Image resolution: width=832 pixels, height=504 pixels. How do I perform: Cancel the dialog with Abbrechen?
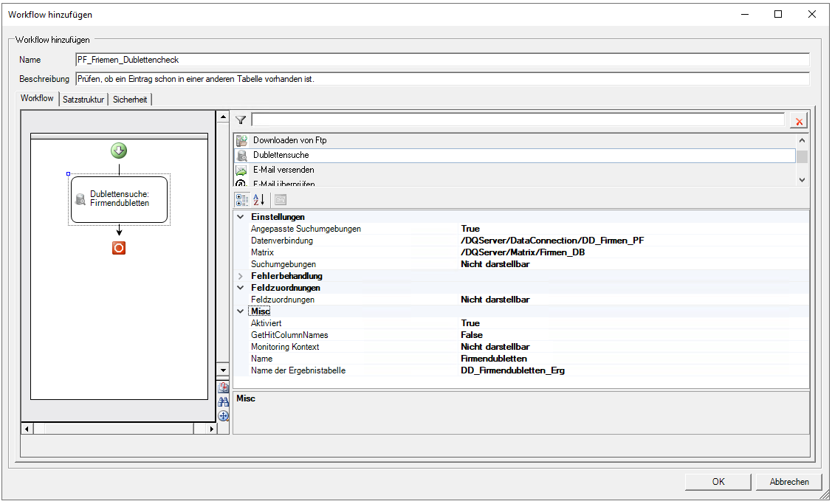point(789,482)
